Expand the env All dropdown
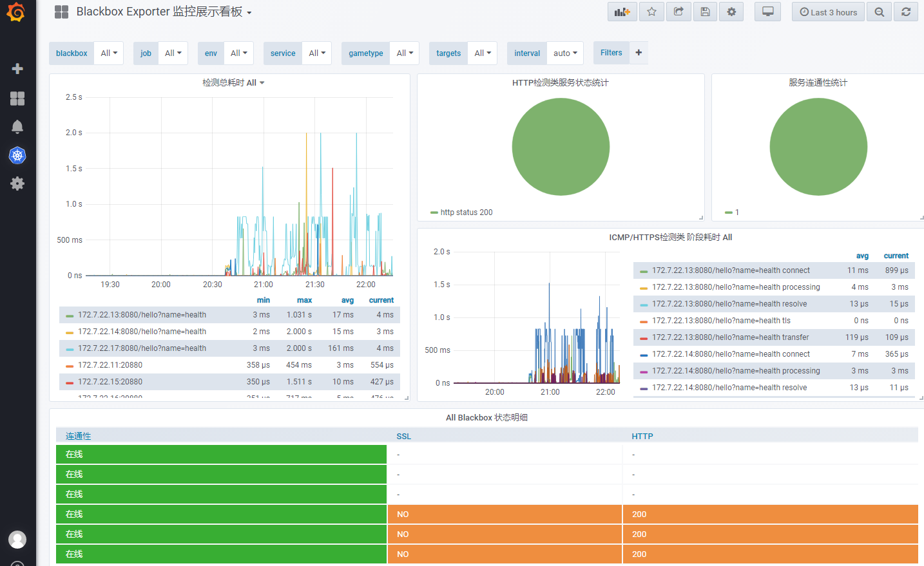Image resolution: width=924 pixels, height=566 pixels. pos(238,53)
